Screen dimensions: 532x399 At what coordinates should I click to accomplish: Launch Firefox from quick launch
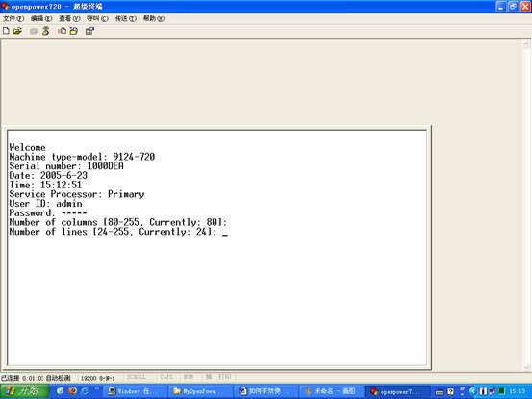click(x=72, y=391)
